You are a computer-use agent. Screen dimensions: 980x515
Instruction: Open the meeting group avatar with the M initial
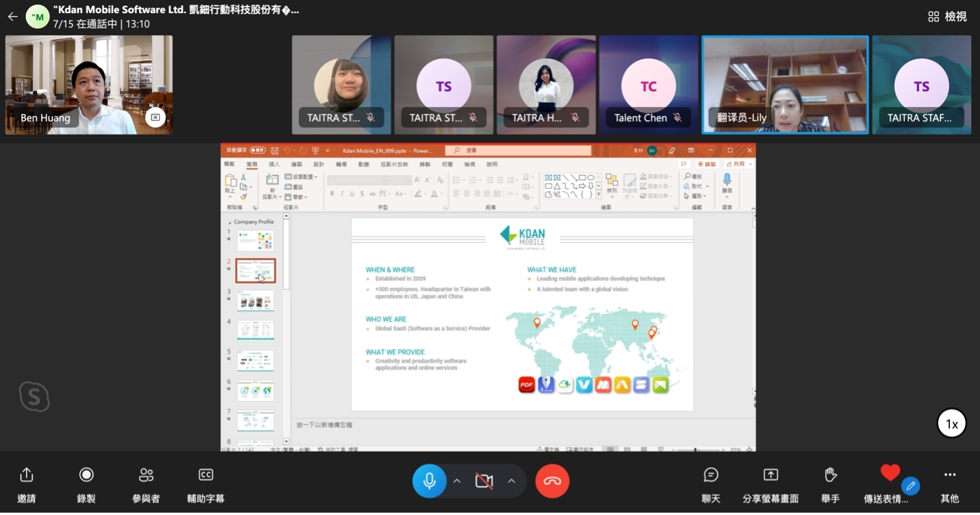38,16
